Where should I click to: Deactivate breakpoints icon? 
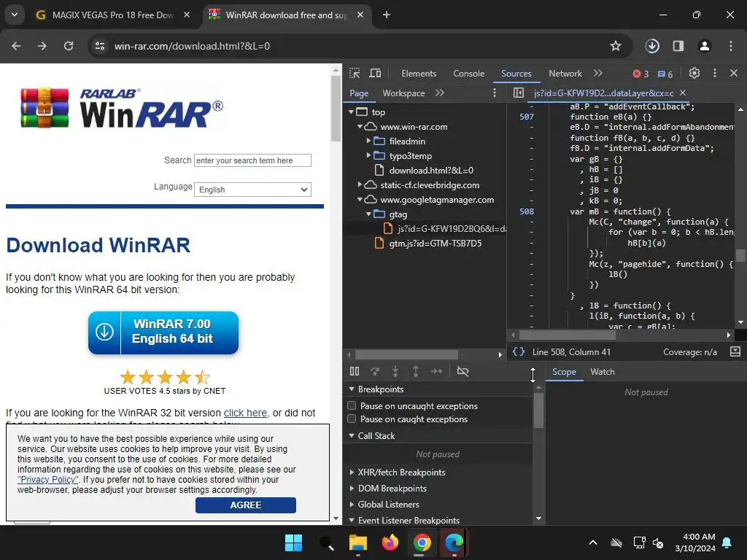tap(462, 371)
